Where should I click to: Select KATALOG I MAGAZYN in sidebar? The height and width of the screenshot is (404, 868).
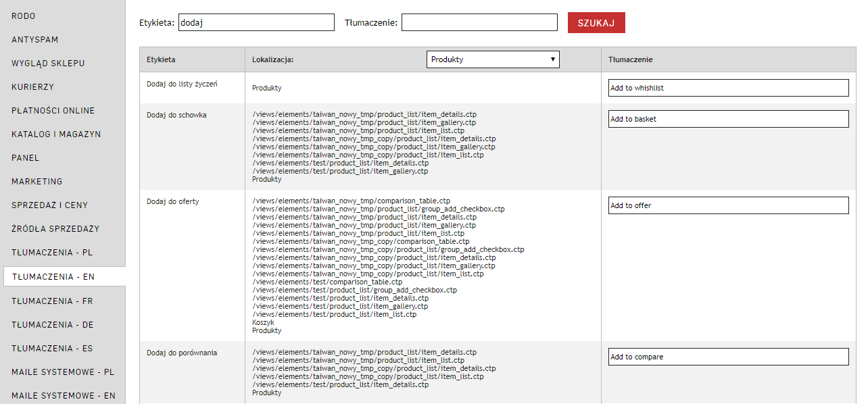point(56,134)
